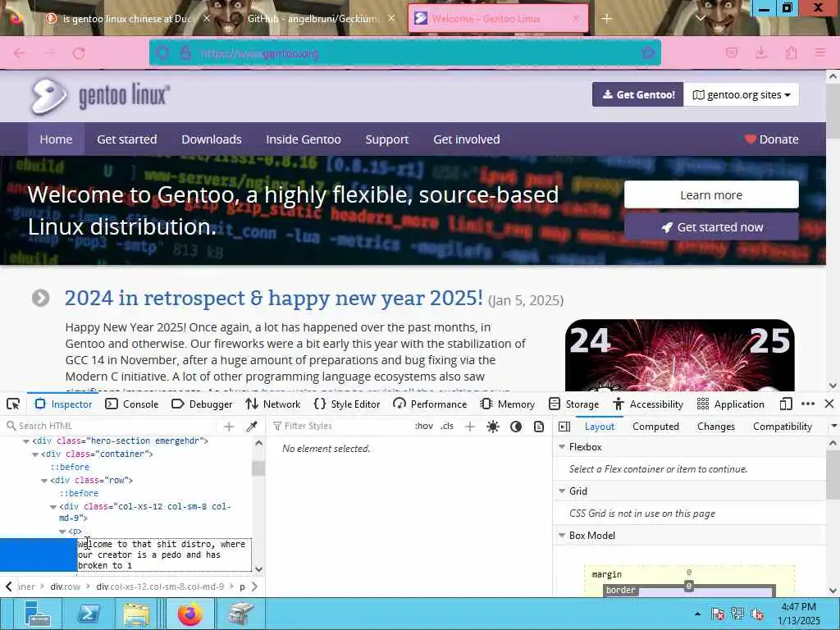Screen dimensions: 840x630
Task: Open the Style Editor tab
Action: coord(347,404)
